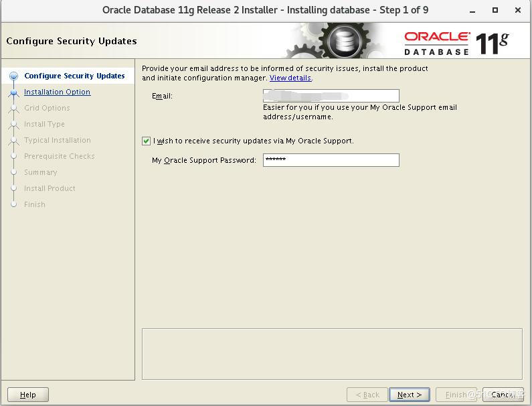Click the Prerequisite Checks step label
The width and height of the screenshot is (532, 406).
(60, 156)
